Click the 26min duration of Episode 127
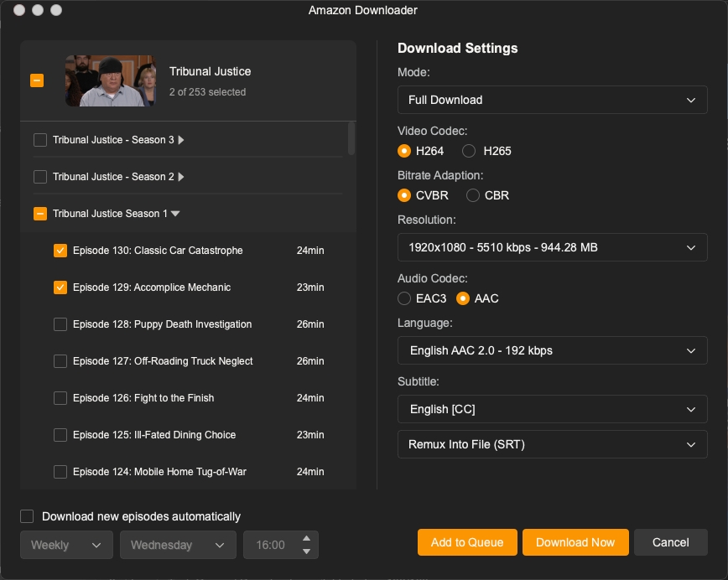This screenshot has height=580, width=728. [x=310, y=361]
